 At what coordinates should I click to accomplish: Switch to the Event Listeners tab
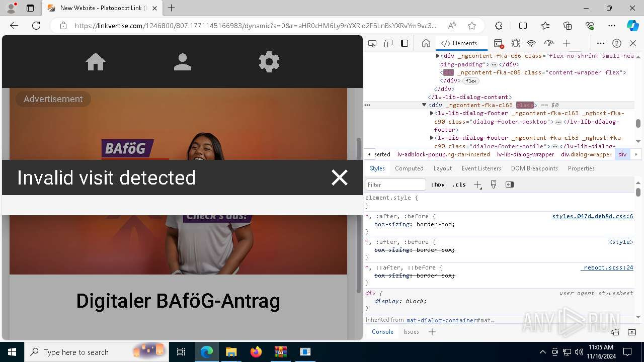(x=481, y=168)
